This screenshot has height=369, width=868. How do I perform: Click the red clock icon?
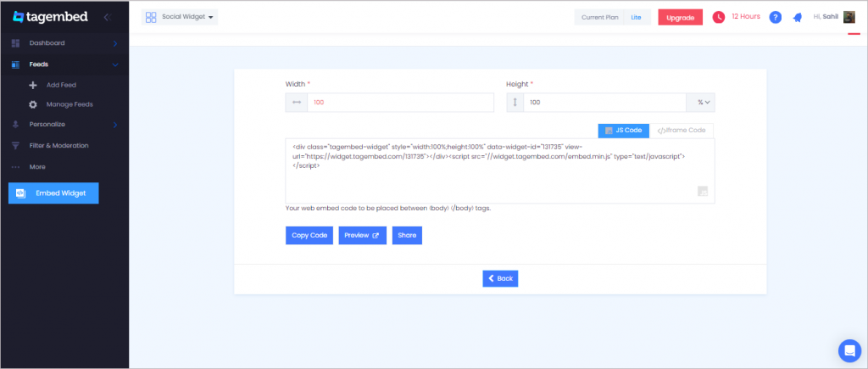719,17
